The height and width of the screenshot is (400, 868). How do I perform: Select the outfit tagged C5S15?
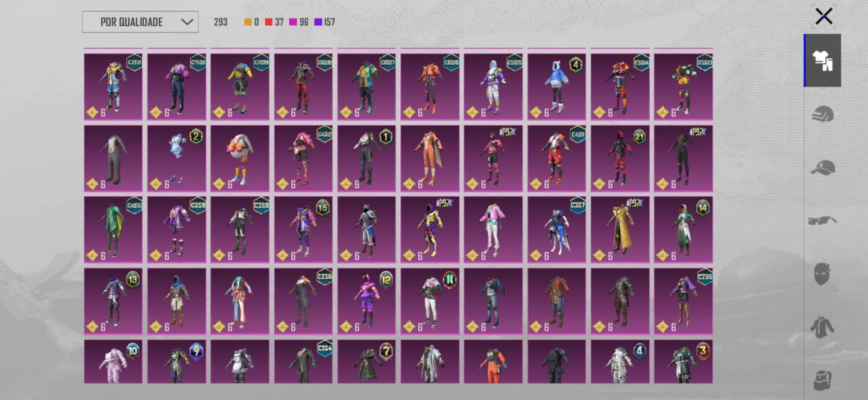(x=493, y=87)
